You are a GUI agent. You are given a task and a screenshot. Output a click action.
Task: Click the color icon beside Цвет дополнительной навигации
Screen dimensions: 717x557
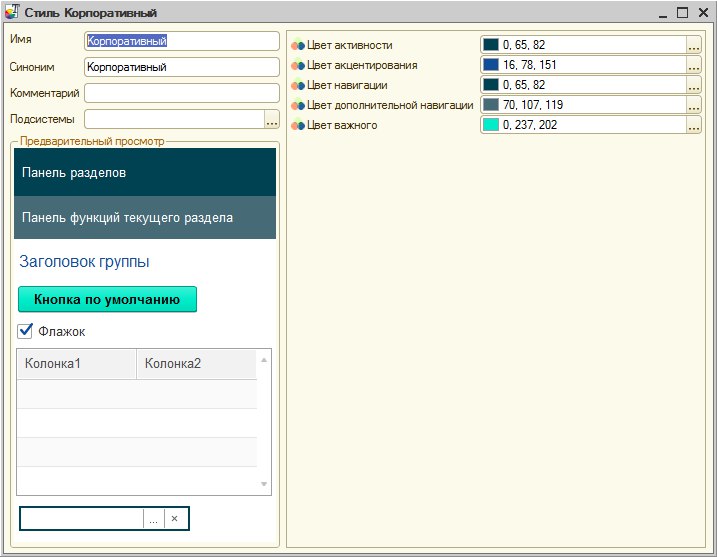(x=298, y=105)
